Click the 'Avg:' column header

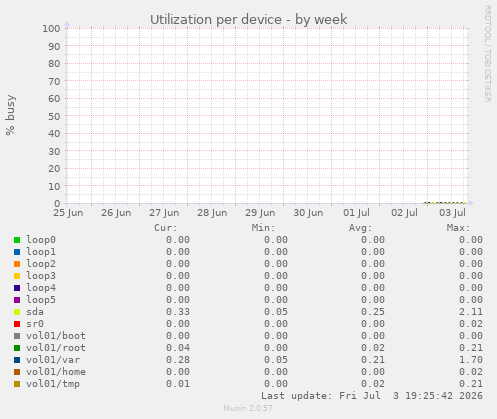click(x=361, y=228)
